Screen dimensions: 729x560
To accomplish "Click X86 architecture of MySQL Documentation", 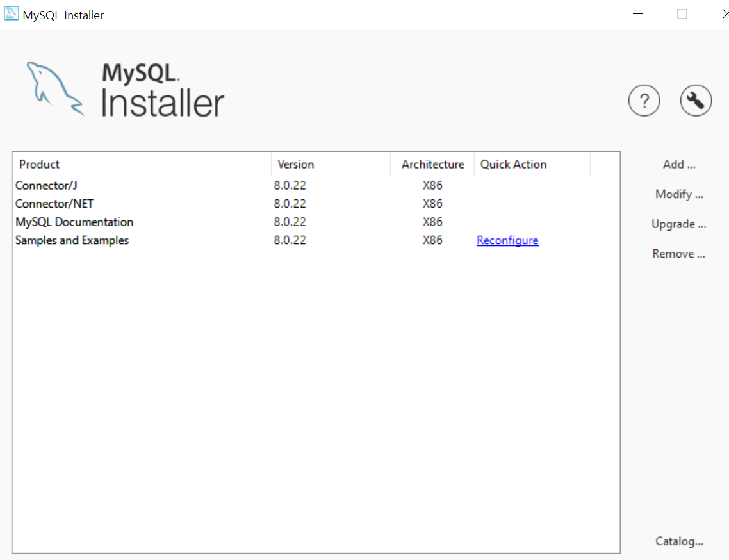I will [x=432, y=222].
